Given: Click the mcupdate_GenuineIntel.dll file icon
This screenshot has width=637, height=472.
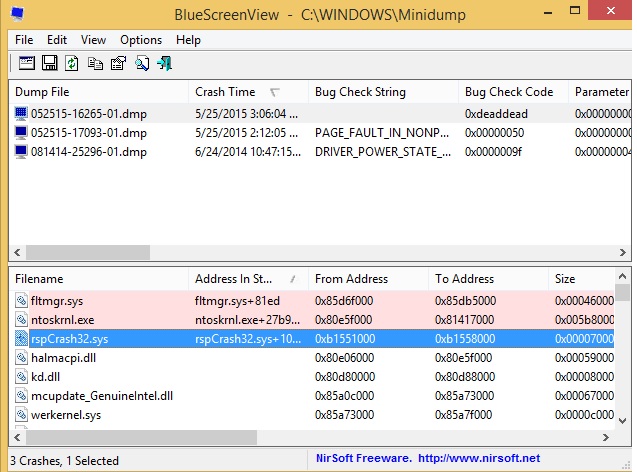Looking at the screenshot, I should tap(22, 396).
